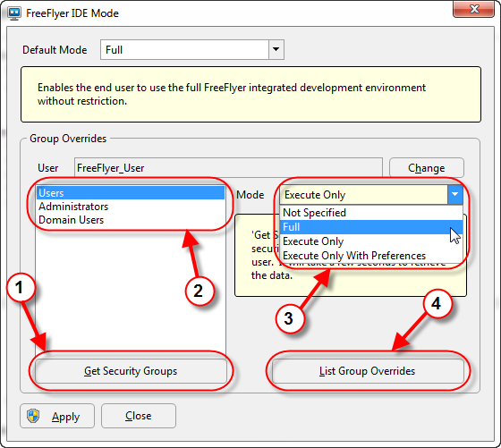The image size is (501, 448).
Task: Select the Users security group
Action: (x=131, y=193)
